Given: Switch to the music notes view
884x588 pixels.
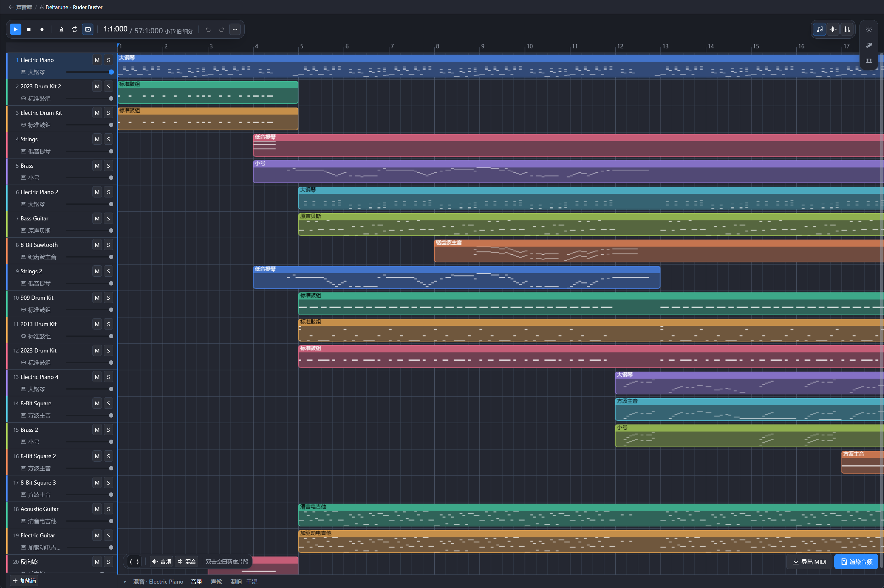Looking at the screenshot, I should [820, 29].
